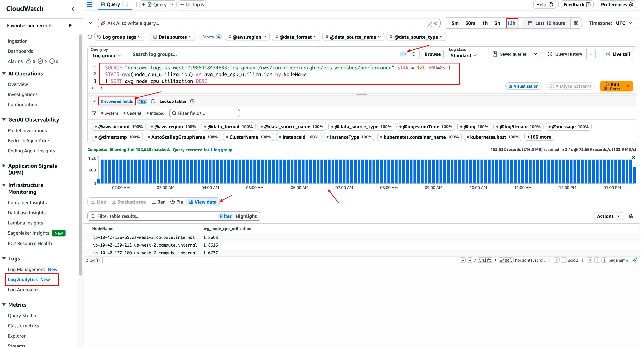Viewport: 644px width, 347px height.
Task: Collapse the CloudWatch navigation sidebar
Action: (x=73, y=9)
